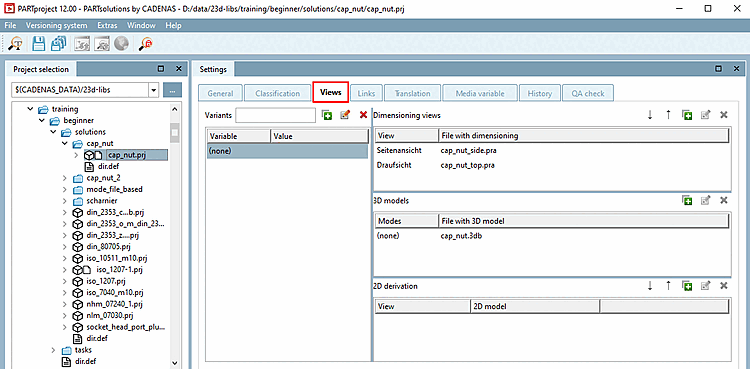Image resolution: width=750 pixels, height=369 pixels.
Task: Move dimensioning view down with arrow
Action: 650,115
